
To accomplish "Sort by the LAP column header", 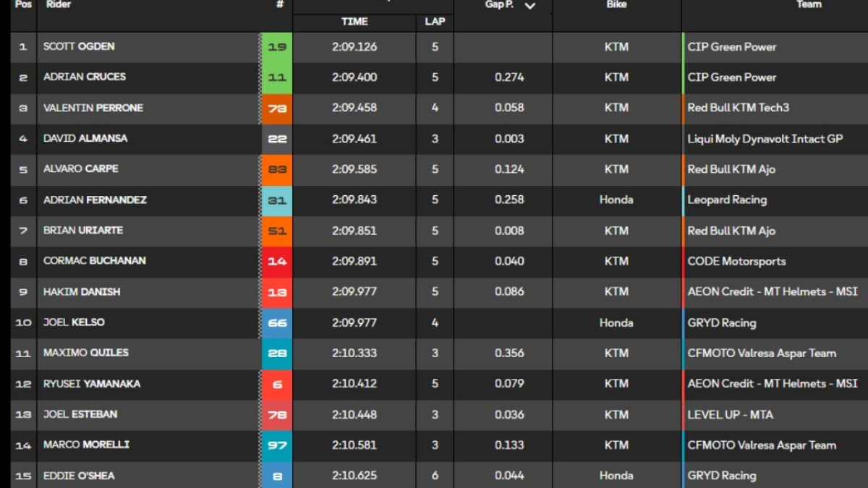I will pyautogui.click(x=435, y=22).
